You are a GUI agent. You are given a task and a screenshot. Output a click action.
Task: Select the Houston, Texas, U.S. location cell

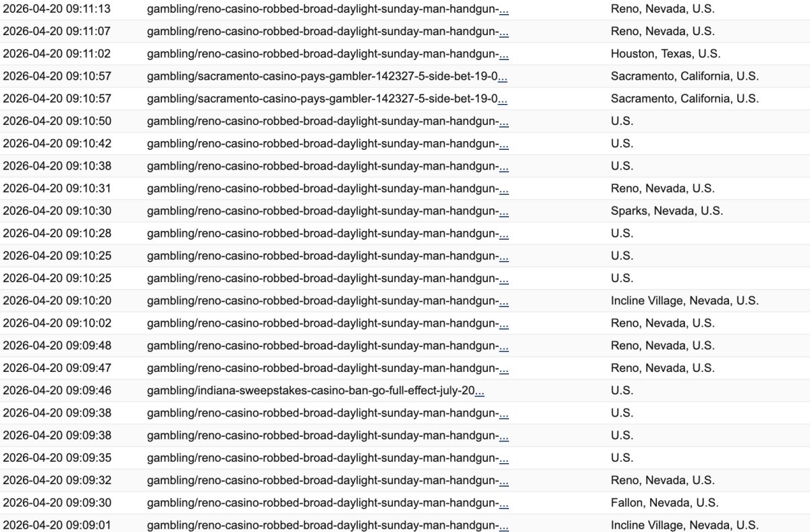[665, 54]
